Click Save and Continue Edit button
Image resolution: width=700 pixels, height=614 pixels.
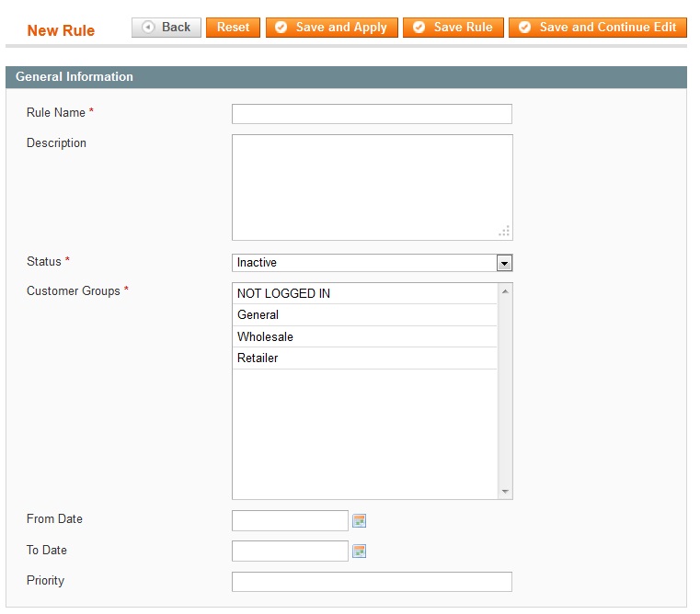pos(598,28)
